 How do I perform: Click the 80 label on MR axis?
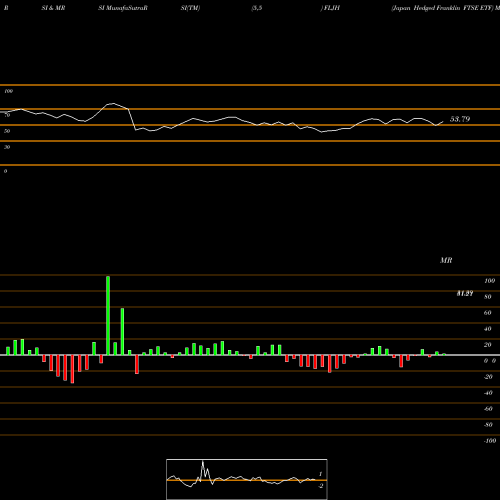pyautogui.click(x=488, y=297)
